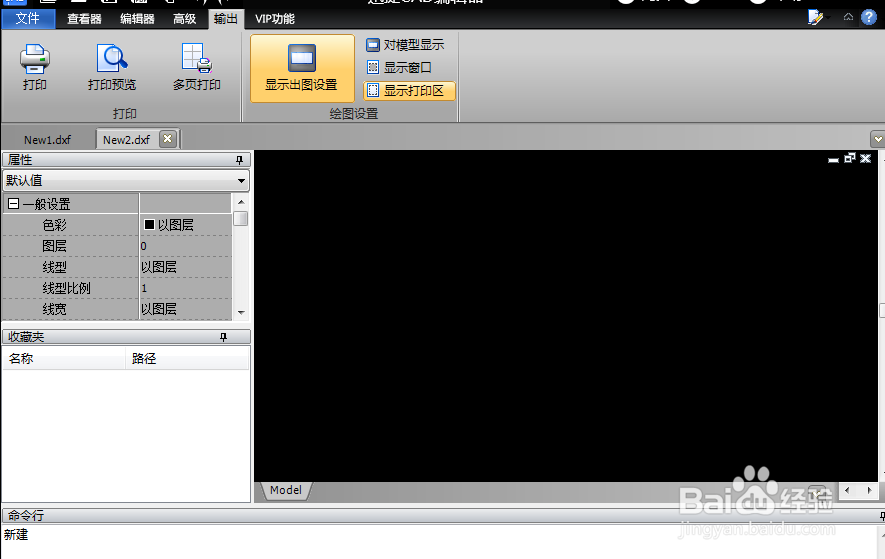885x559 pixels.
Task: Click the pencil note icon in ribbon
Action: click(x=815, y=18)
